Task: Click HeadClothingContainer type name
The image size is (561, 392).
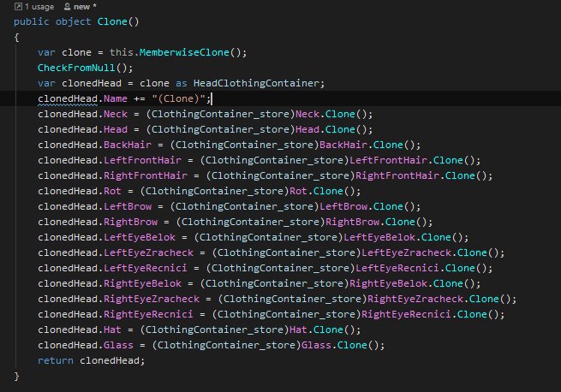Action: tap(256, 83)
